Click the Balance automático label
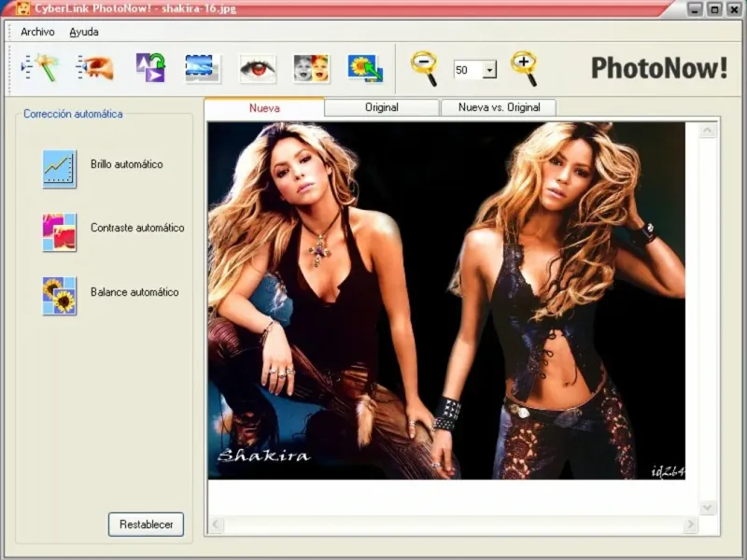 point(134,292)
